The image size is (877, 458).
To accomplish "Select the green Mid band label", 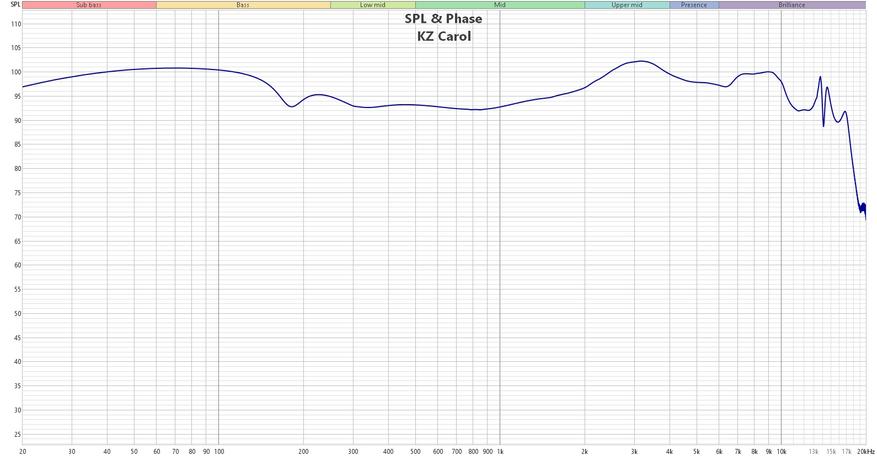I will pos(500,5).
